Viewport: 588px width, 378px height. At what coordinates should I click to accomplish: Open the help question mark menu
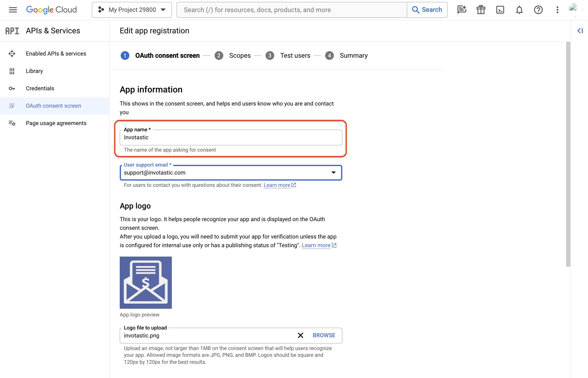[538, 10]
